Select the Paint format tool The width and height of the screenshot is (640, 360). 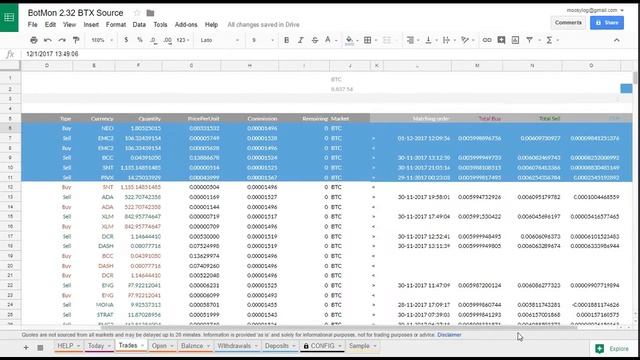click(76, 40)
